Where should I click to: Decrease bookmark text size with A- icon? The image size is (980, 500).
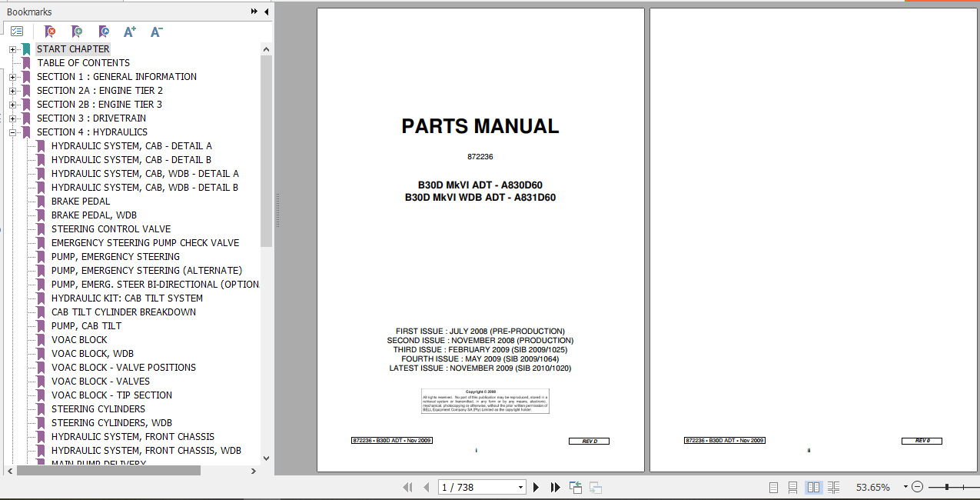click(x=155, y=32)
